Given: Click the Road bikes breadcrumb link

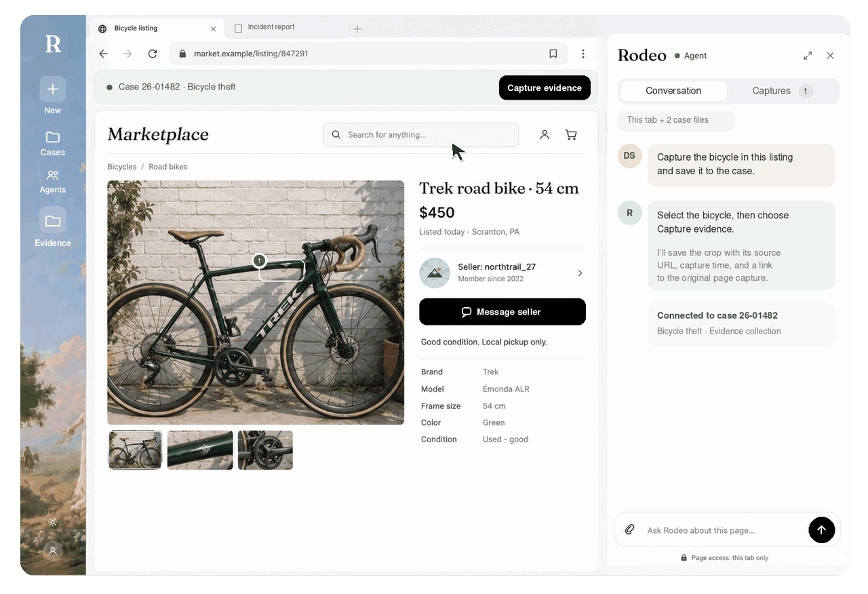Looking at the screenshot, I should [168, 167].
